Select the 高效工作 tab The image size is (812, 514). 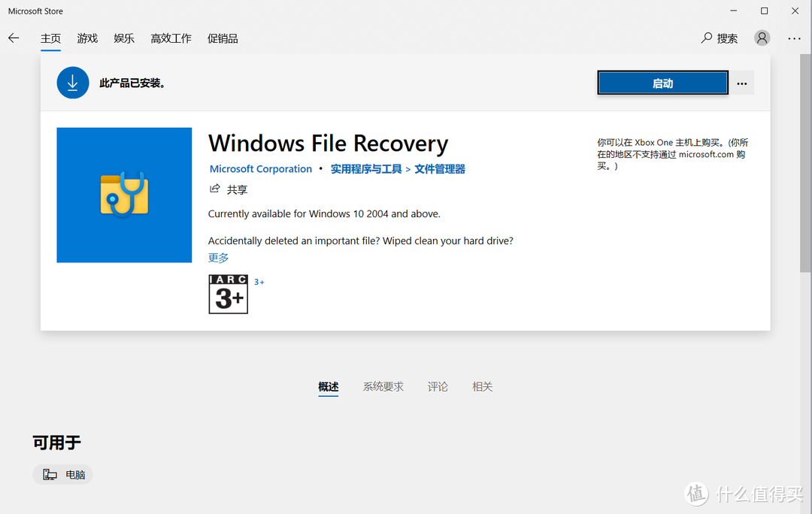(x=171, y=38)
